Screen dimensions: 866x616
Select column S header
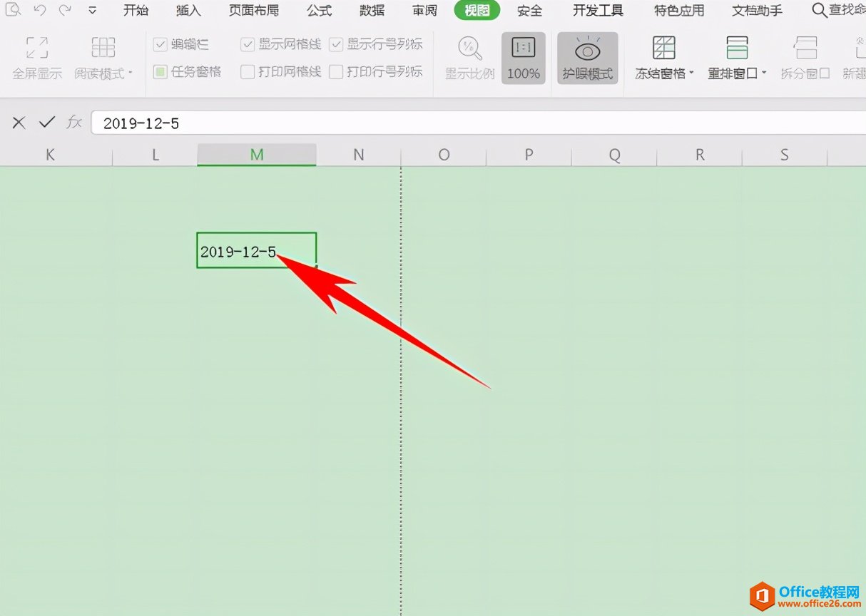coord(785,155)
